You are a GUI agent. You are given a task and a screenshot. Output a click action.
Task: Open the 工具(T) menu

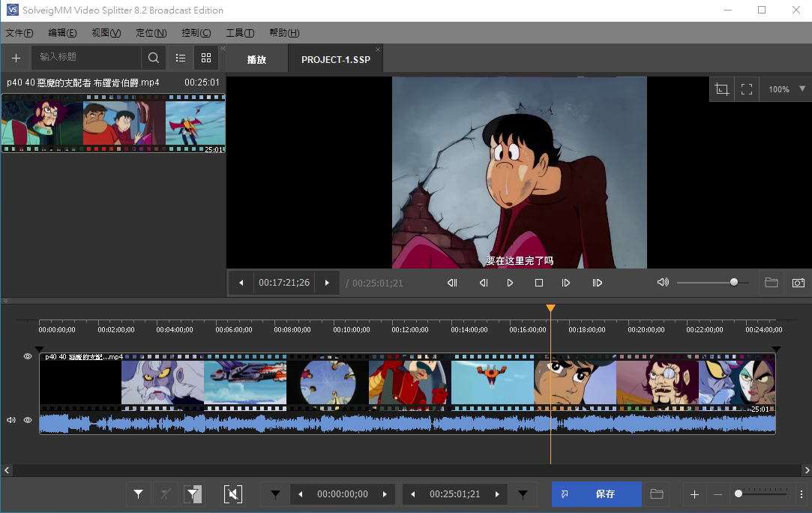click(x=240, y=33)
